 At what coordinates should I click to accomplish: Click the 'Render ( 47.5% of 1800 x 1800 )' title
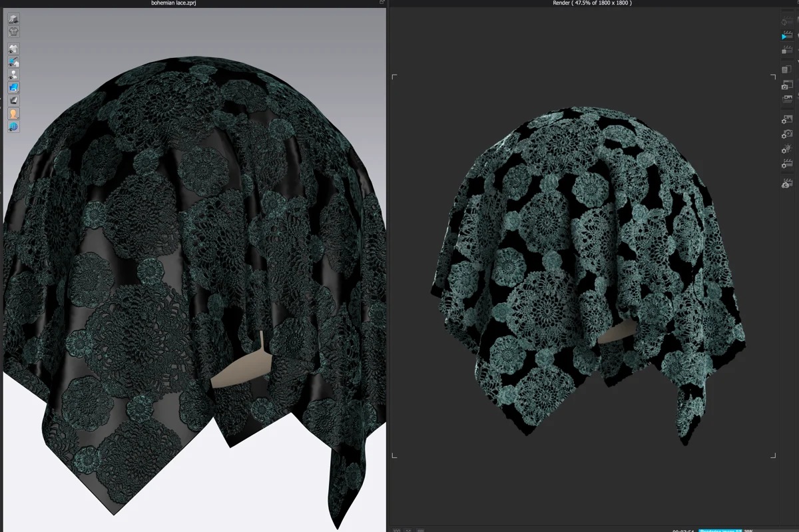click(x=593, y=3)
